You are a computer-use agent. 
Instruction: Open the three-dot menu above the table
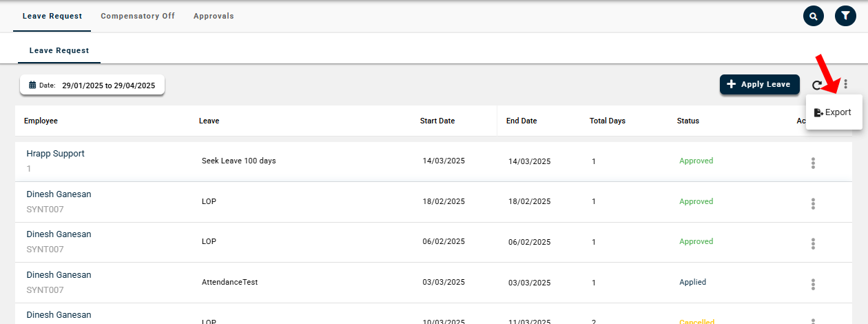pos(845,85)
